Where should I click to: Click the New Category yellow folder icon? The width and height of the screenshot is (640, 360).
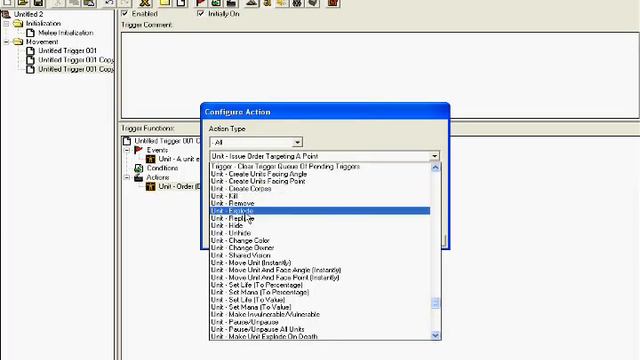[x=165, y=3]
